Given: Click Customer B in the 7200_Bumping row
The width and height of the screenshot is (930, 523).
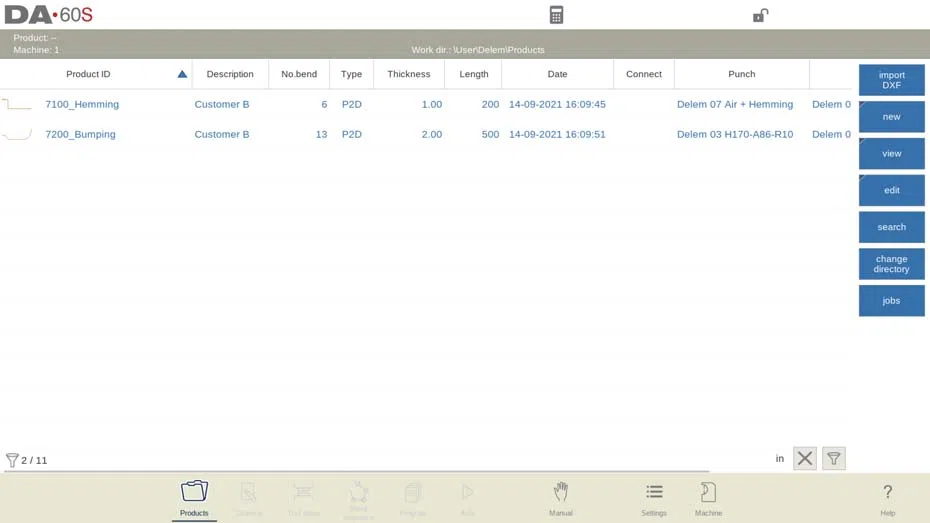Looking at the screenshot, I should (x=222, y=135).
